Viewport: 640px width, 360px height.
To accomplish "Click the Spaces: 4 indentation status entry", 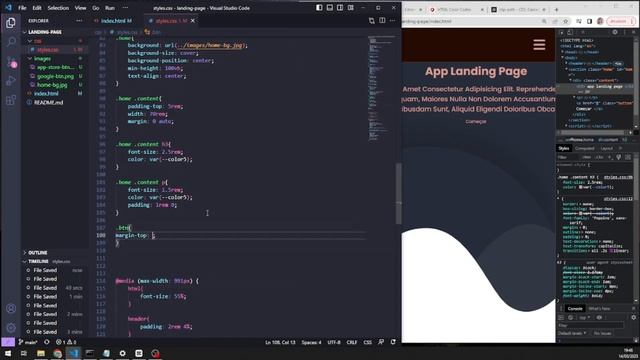I will [311, 342].
